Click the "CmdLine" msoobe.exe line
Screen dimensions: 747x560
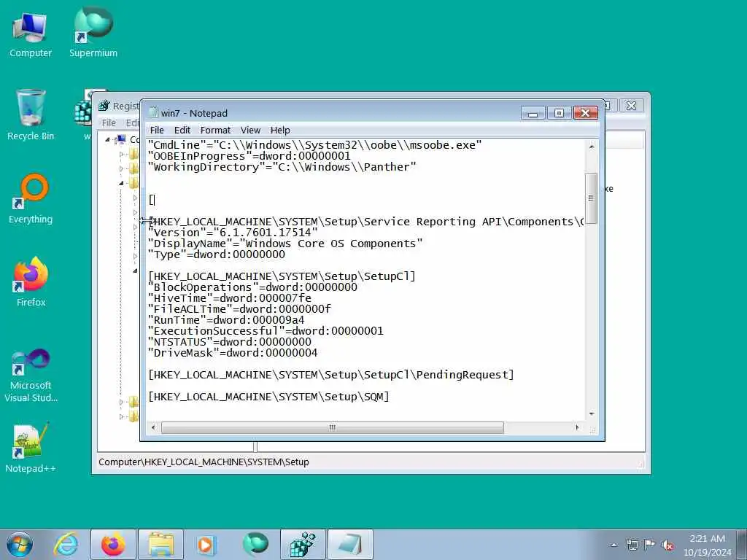tap(315, 145)
